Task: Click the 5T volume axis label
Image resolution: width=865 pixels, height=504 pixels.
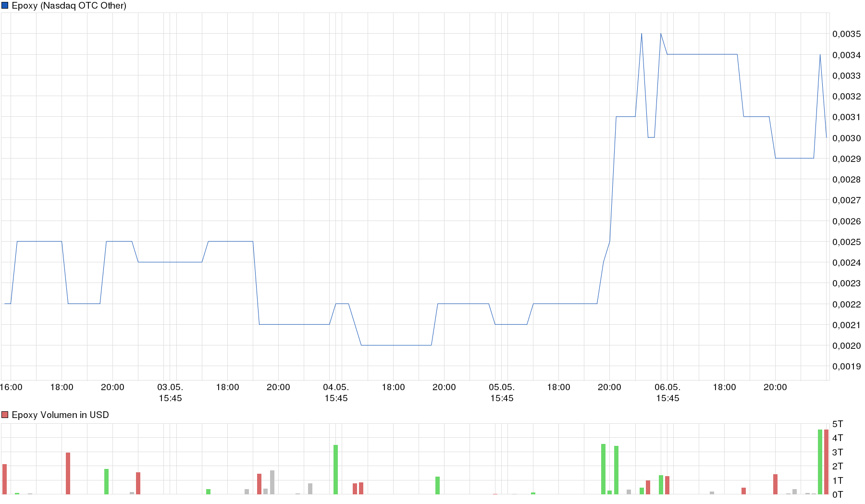Action: point(838,424)
